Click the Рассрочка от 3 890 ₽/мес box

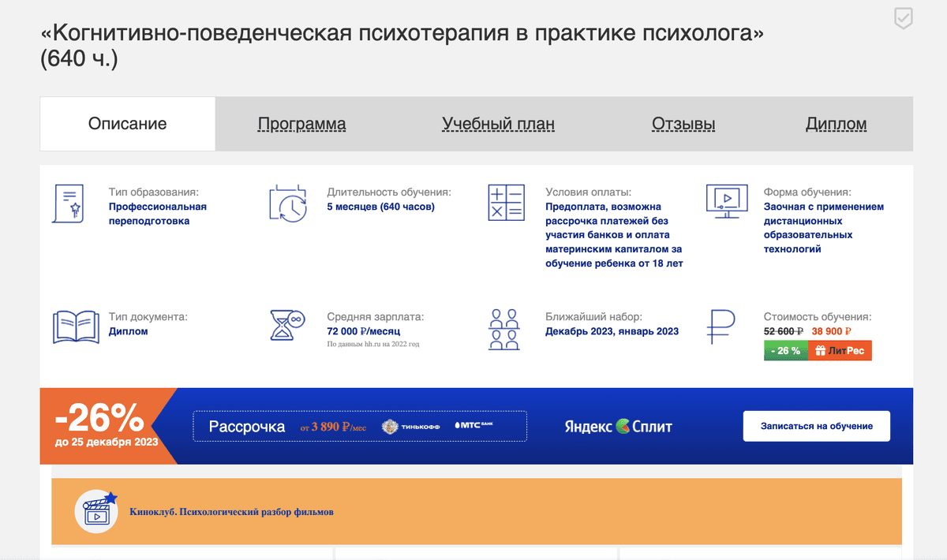[360, 426]
